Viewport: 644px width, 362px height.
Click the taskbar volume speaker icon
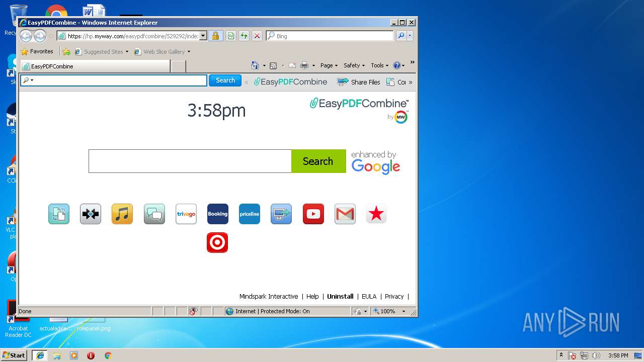596,355
